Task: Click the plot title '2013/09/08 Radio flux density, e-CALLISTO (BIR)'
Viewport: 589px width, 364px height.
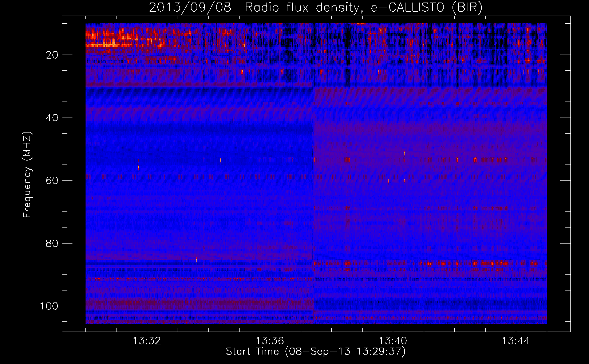Action: click(316, 7)
